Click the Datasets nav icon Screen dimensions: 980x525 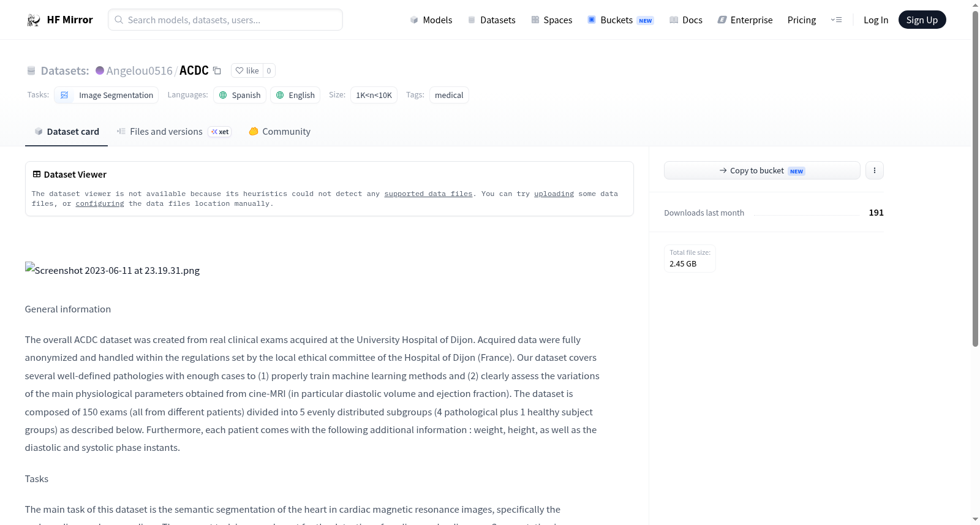coord(472,20)
